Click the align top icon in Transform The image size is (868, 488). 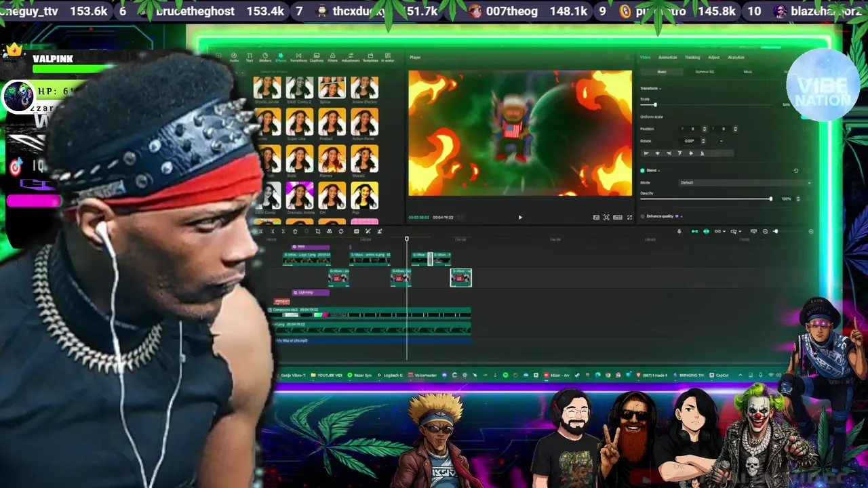coord(679,153)
